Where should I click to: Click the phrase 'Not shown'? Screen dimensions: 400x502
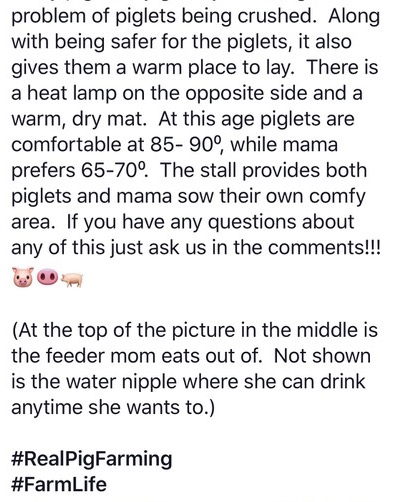[323, 356]
